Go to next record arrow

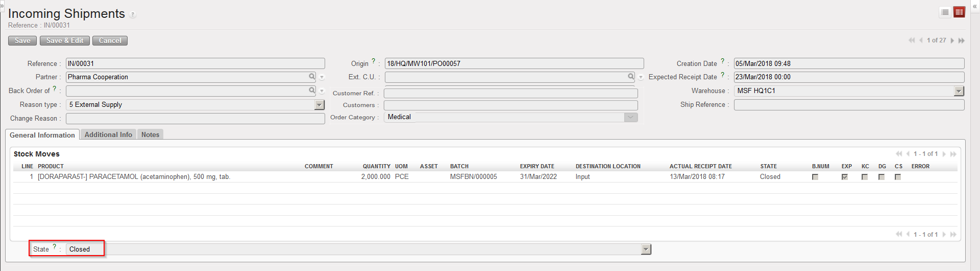(x=952, y=40)
